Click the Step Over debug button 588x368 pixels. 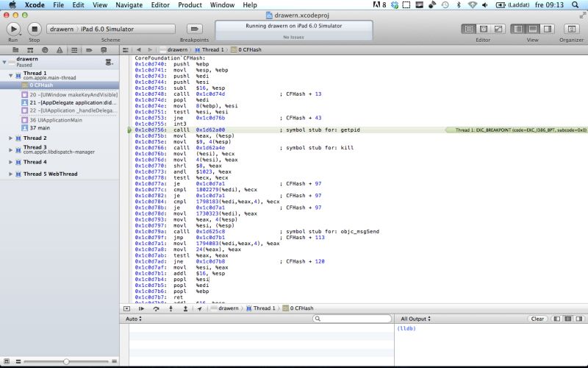click(156, 308)
